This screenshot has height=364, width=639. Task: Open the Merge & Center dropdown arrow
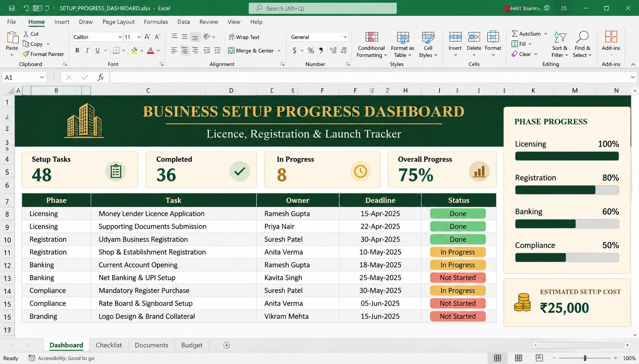(x=279, y=51)
